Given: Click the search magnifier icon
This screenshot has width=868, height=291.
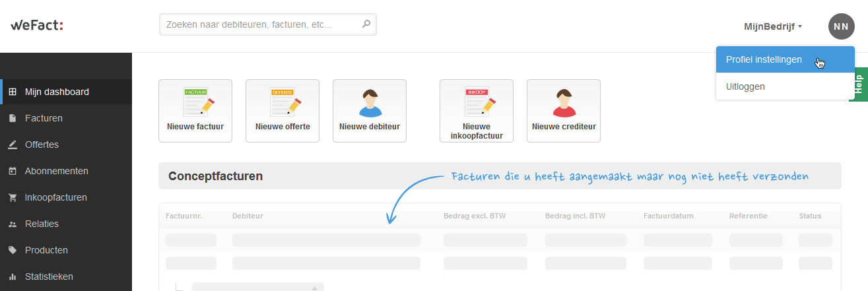Looking at the screenshot, I should pyautogui.click(x=366, y=25).
